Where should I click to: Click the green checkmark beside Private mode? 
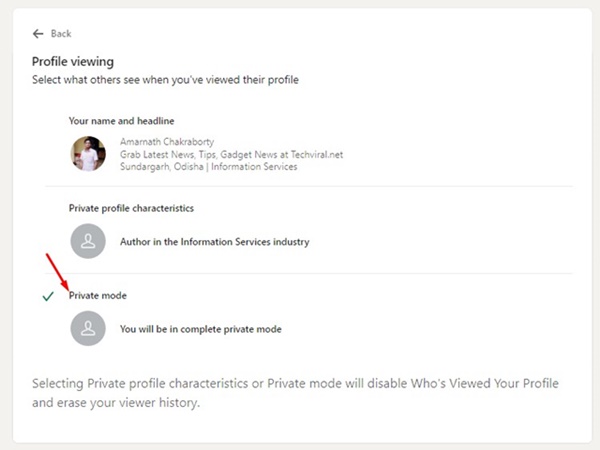point(48,296)
